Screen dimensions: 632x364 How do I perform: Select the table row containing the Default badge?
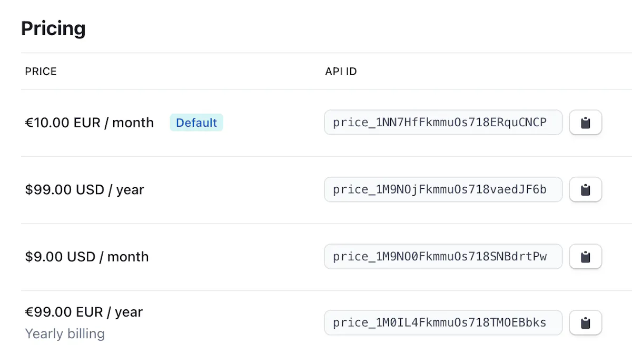(327, 123)
